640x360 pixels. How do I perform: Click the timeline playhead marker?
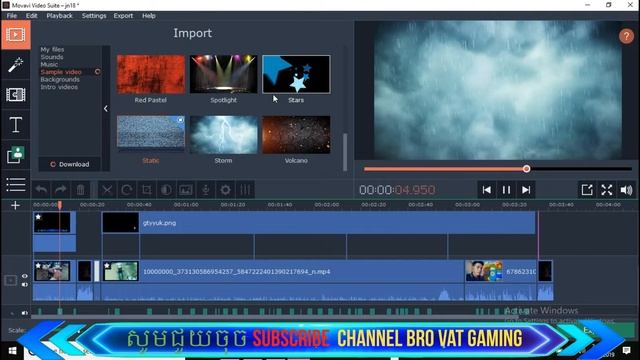60,204
